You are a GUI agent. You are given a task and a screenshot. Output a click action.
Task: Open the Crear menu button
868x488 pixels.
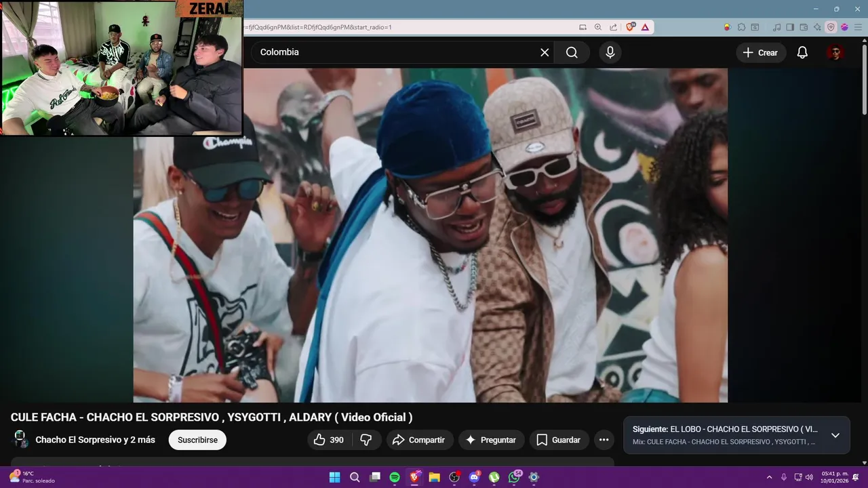pos(760,52)
